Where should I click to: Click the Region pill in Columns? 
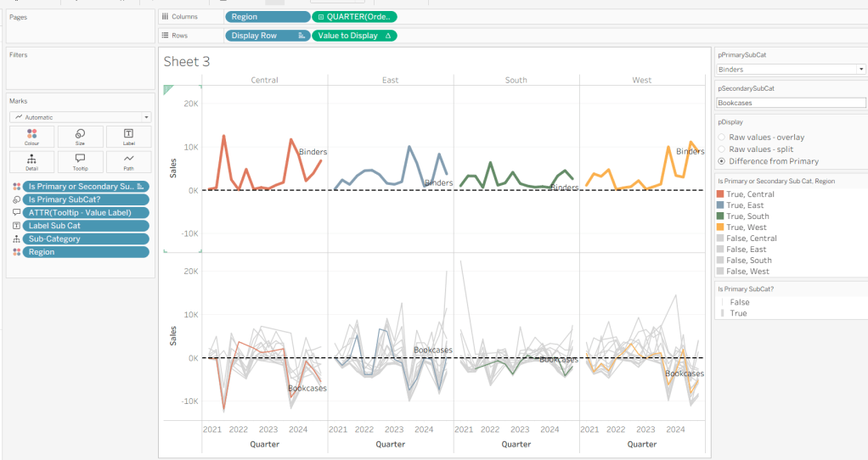click(x=267, y=17)
